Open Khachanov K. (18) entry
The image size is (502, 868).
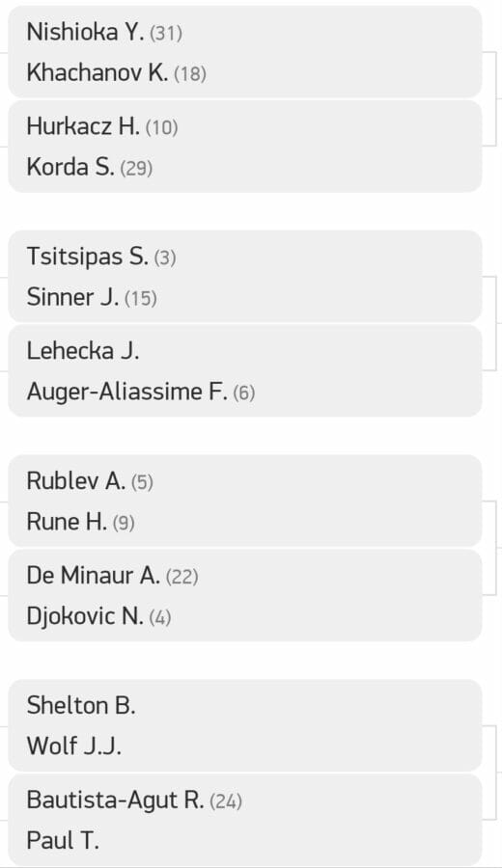point(117,72)
